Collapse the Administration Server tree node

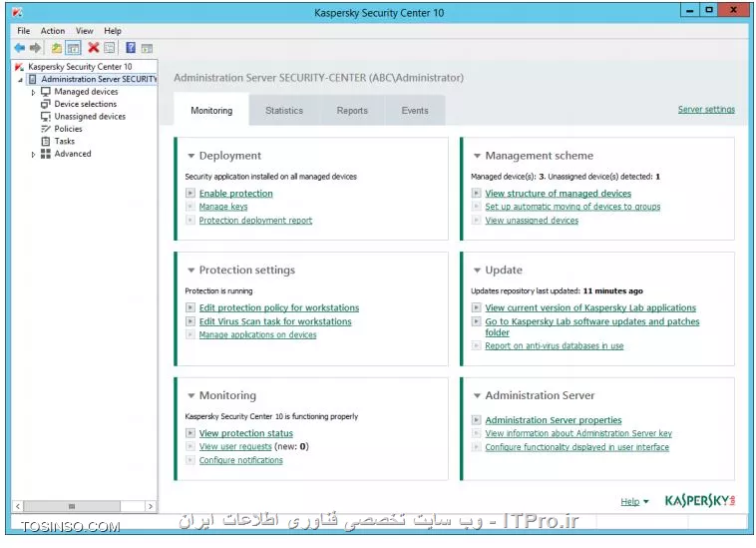coord(21,80)
